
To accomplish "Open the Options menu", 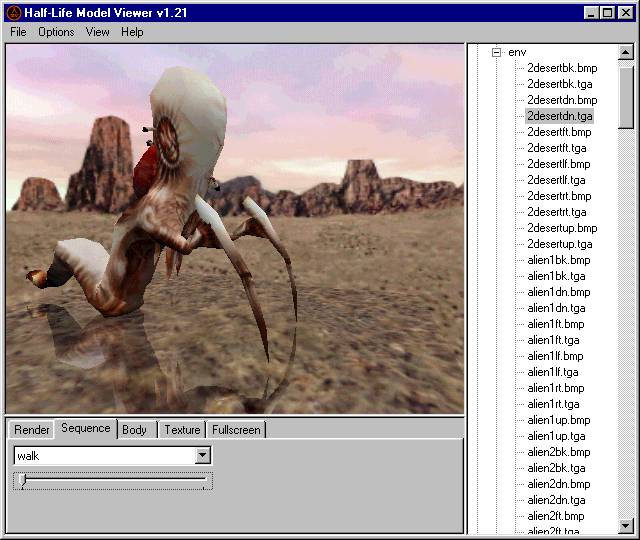I will coord(56,32).
